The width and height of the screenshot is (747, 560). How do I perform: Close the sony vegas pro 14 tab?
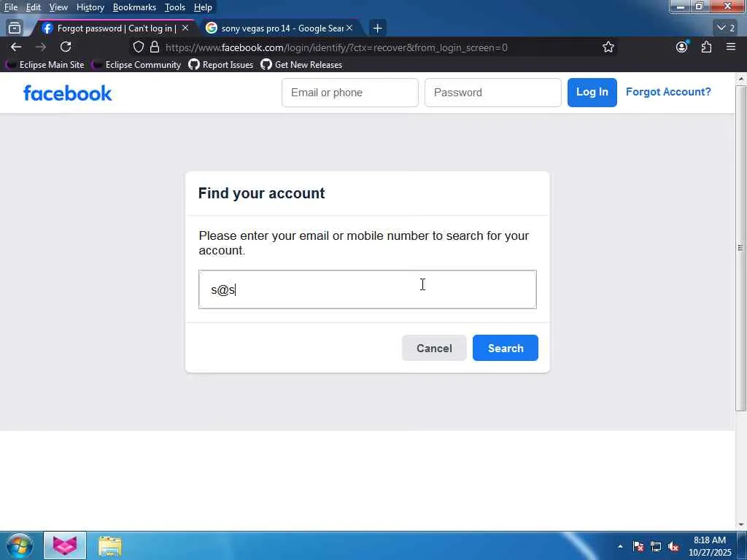[349, 28]
